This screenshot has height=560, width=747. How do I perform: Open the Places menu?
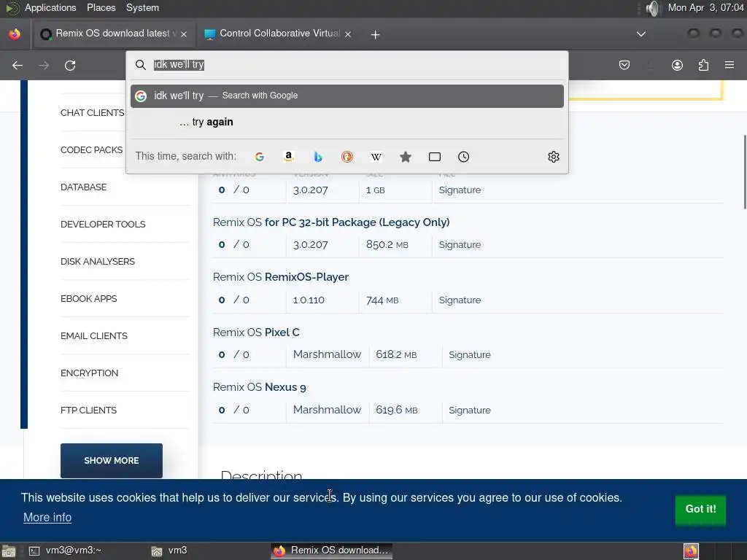pyautogui.click(x=101, y=7)
